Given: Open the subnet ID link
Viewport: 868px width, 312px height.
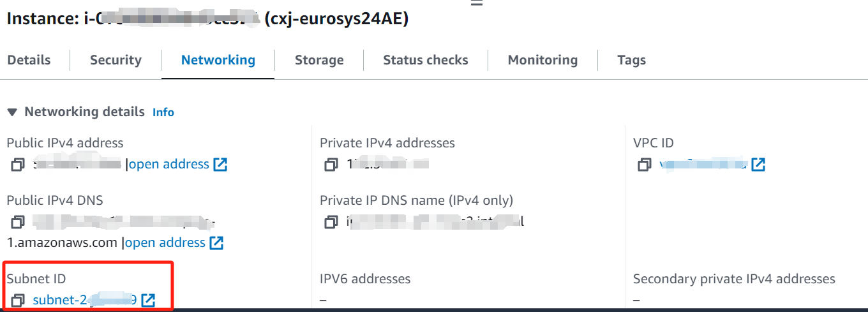Looking at the screenshot, I should coord(85,300).
